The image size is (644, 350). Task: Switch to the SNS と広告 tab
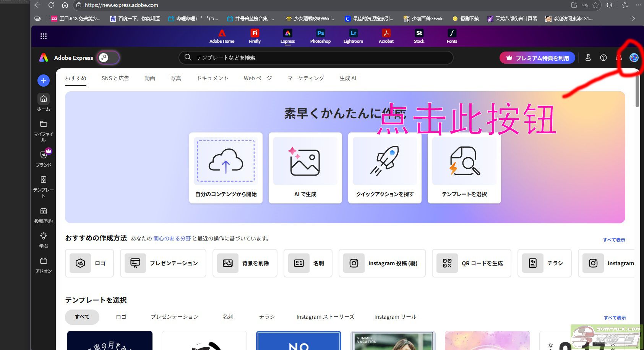(x=115, y=78)
